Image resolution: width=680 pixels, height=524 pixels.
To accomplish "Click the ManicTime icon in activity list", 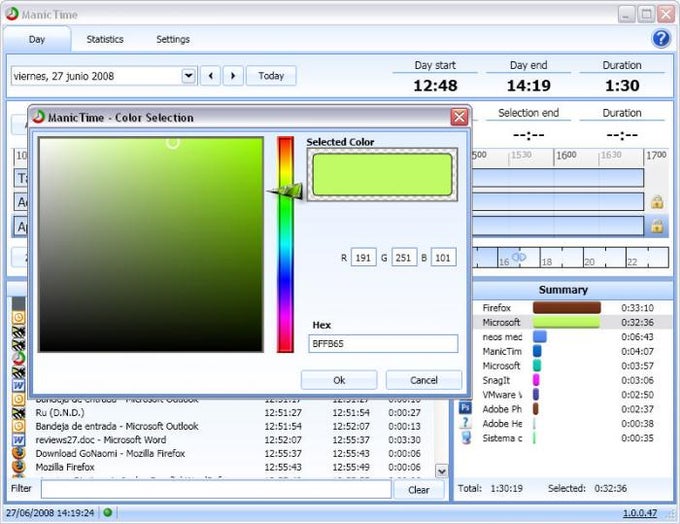I will (18, 358).
